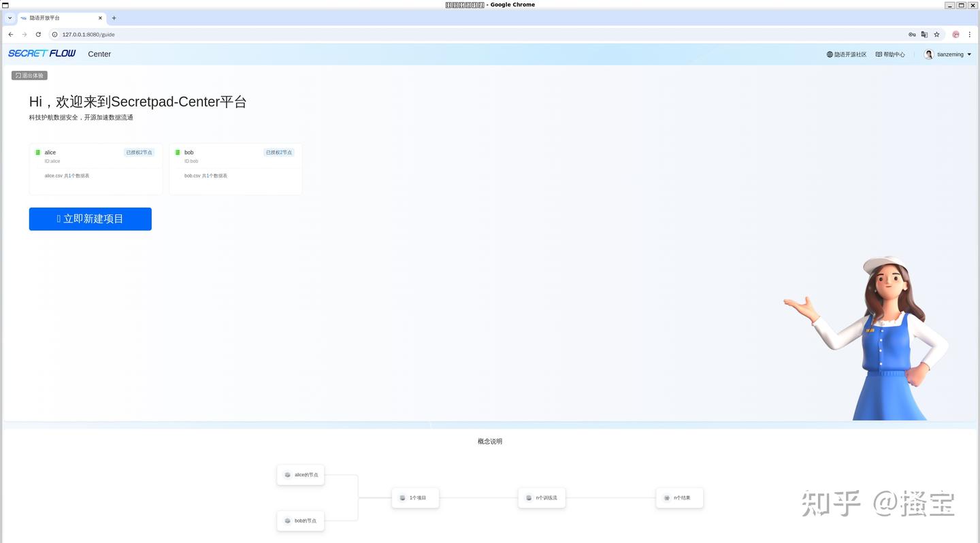Viewport: 980px width, 543px height.
Task: Click the bob的节点 node in the concept diagram
Action: 300,521
